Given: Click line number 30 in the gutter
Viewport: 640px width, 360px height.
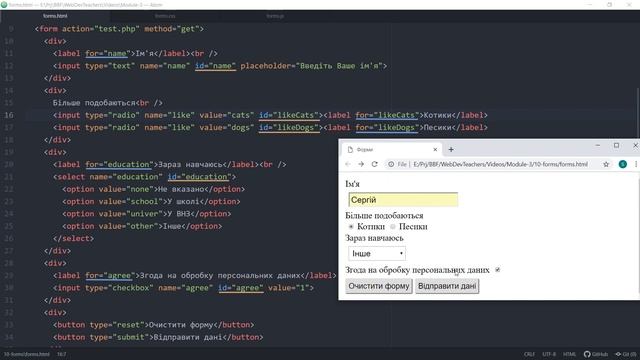Looking at the screenshot, I should coord(9,288).
